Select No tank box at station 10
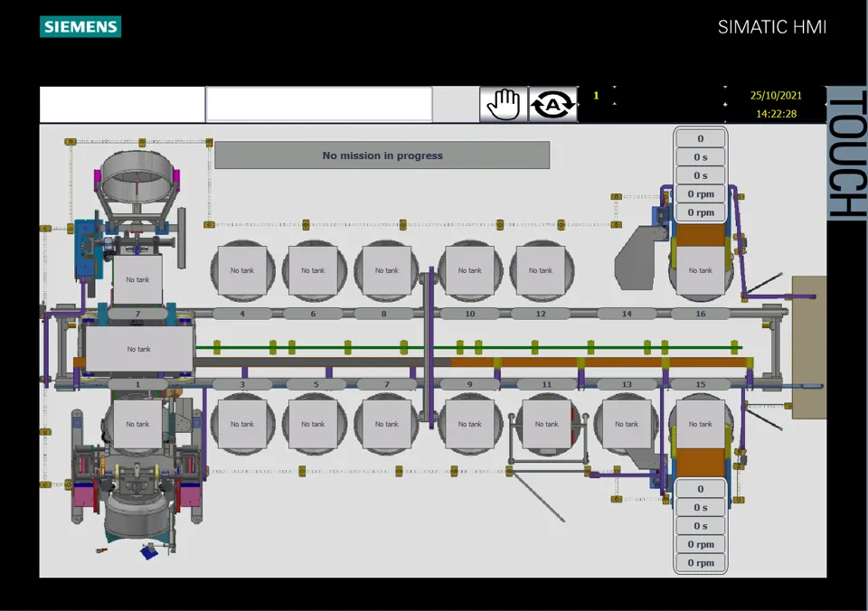Viewport: 868px width, 611px height. point(470,270)
